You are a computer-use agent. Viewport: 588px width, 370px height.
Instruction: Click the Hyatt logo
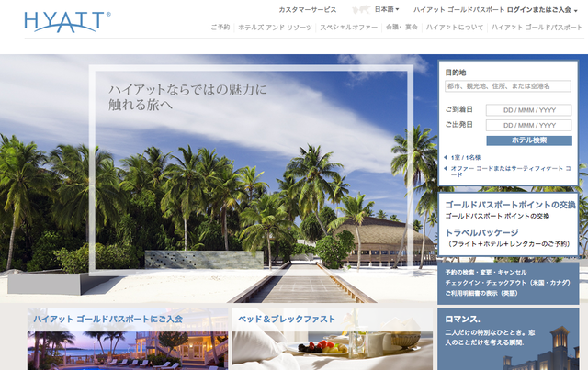point(67,22)
